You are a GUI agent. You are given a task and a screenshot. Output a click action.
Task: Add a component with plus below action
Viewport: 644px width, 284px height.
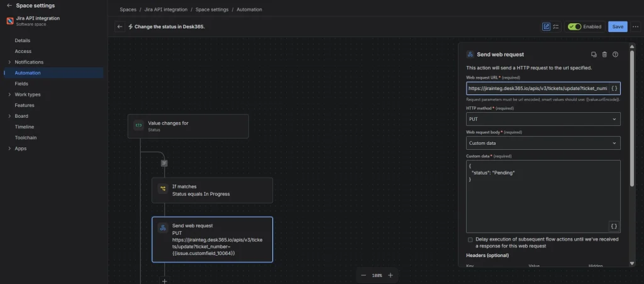[x=164, y=281]
